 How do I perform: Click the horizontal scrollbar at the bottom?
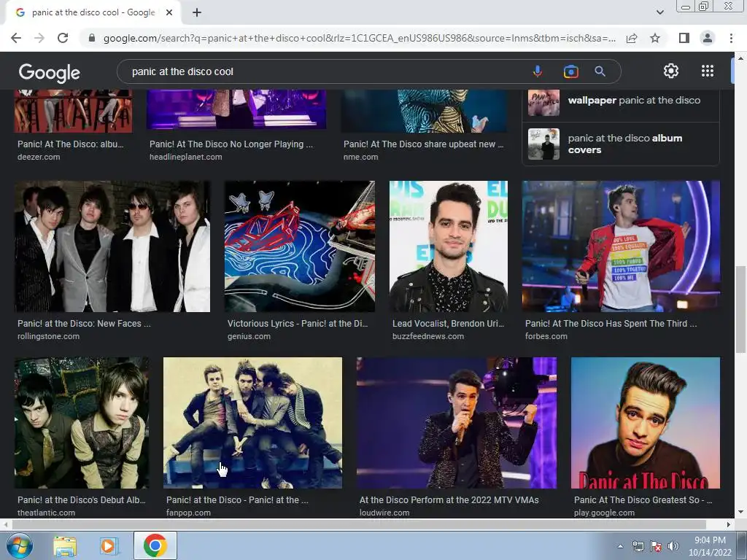pos(357,524)
